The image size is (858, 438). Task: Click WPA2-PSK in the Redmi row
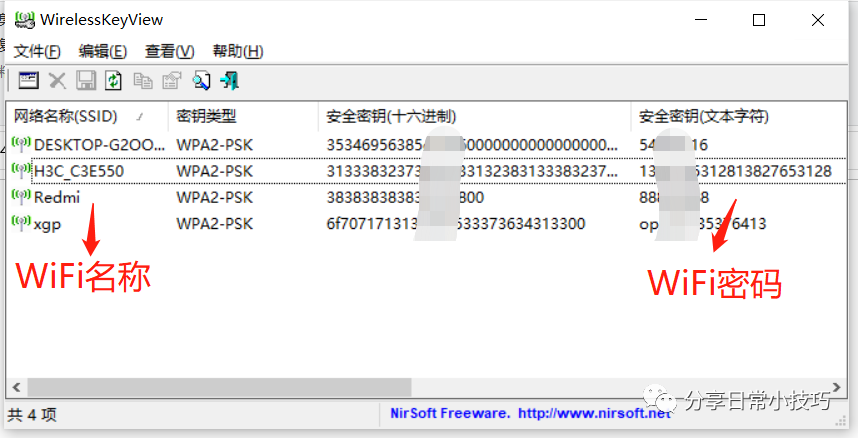(x=214, y=197)
